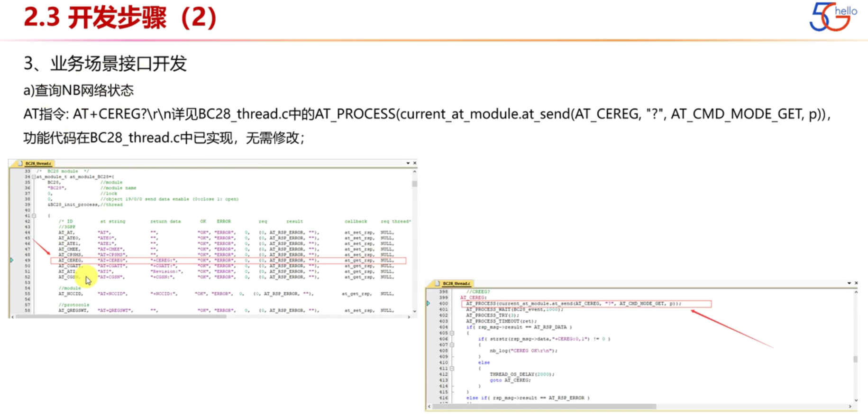The width and height of the screenshot is (868, 418).
Task: Collapse the code fold at line 41
Action: (34, 216)
